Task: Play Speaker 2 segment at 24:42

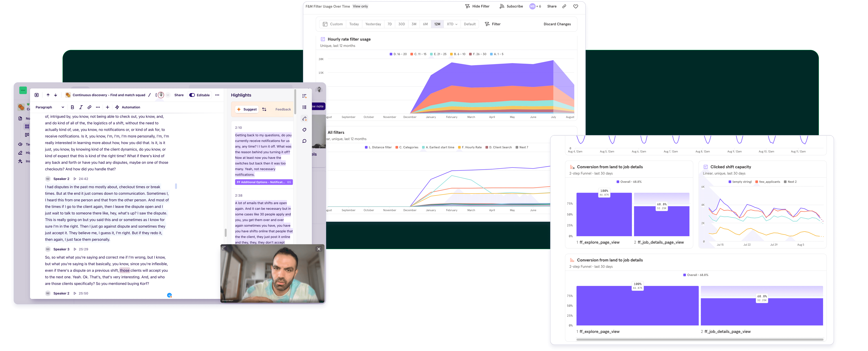Action: click(75, 179)
